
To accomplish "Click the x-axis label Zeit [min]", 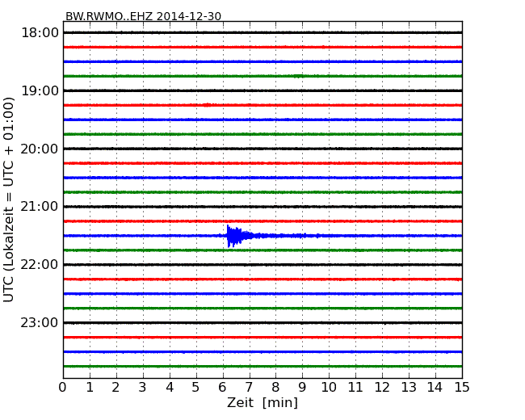I will coord(262,402).
